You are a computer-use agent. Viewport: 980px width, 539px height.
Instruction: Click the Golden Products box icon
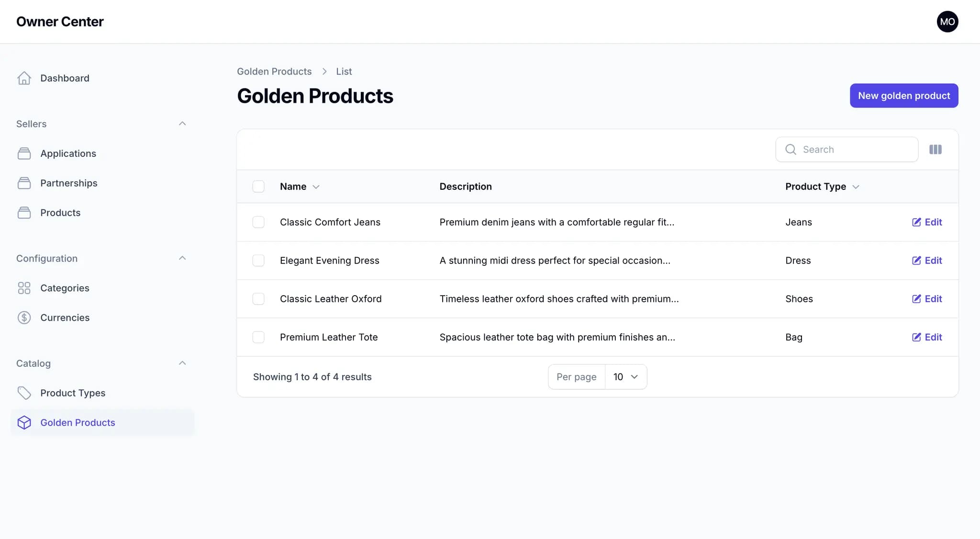24,422
